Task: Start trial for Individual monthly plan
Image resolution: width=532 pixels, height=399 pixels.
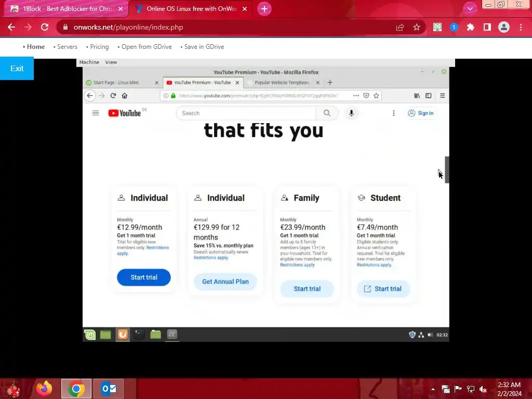Action: pyautogui.click(x=144, y=277)
